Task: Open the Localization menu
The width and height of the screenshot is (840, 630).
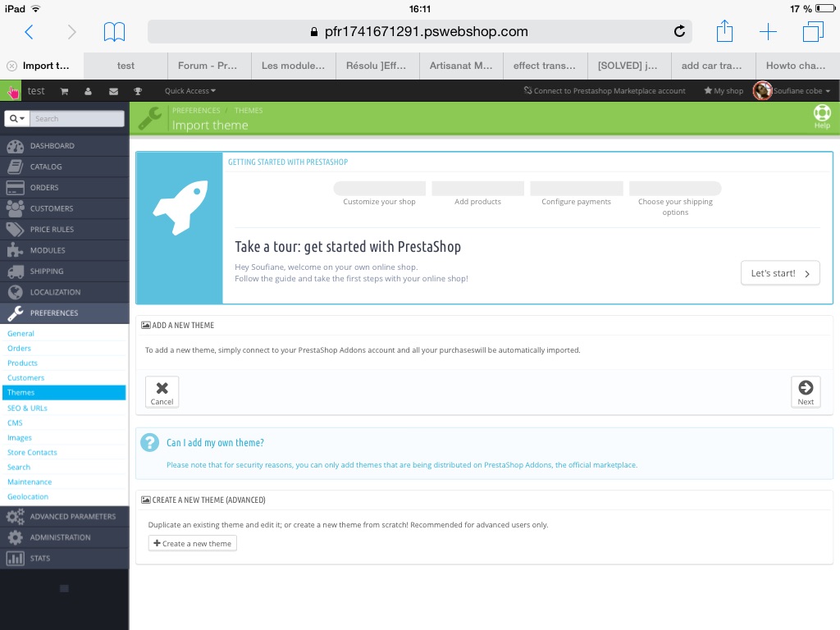Action: click(x=64, y=292)
